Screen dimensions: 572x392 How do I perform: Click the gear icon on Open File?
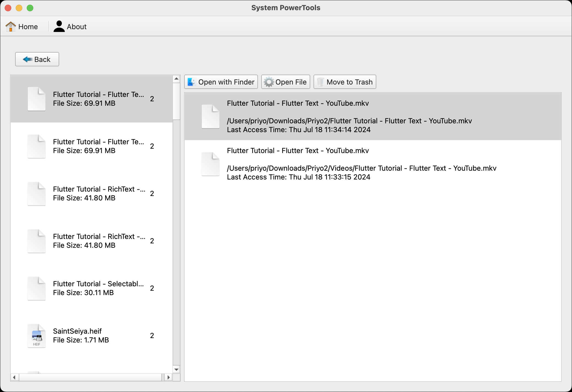coord(269,82)
